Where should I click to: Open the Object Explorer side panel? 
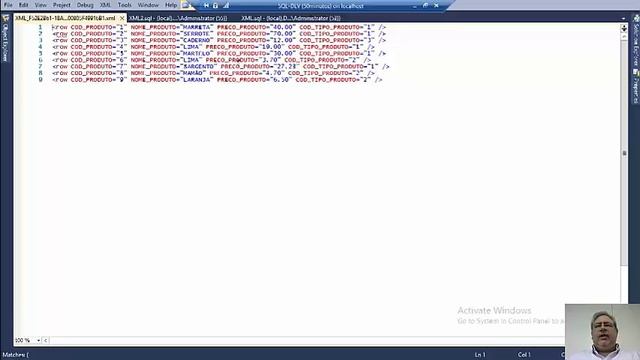click(6, 39)
